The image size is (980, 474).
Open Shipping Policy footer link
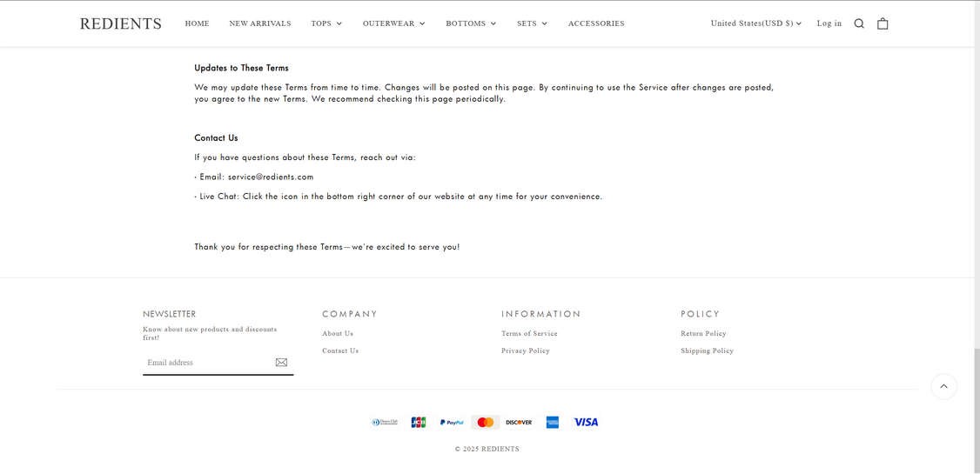[707, 351]
